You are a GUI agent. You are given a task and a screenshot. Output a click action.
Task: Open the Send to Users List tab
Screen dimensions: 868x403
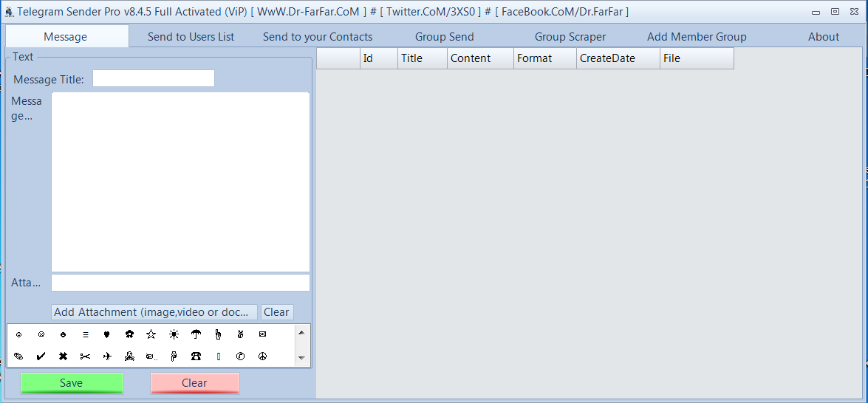[x=191, y=37]
